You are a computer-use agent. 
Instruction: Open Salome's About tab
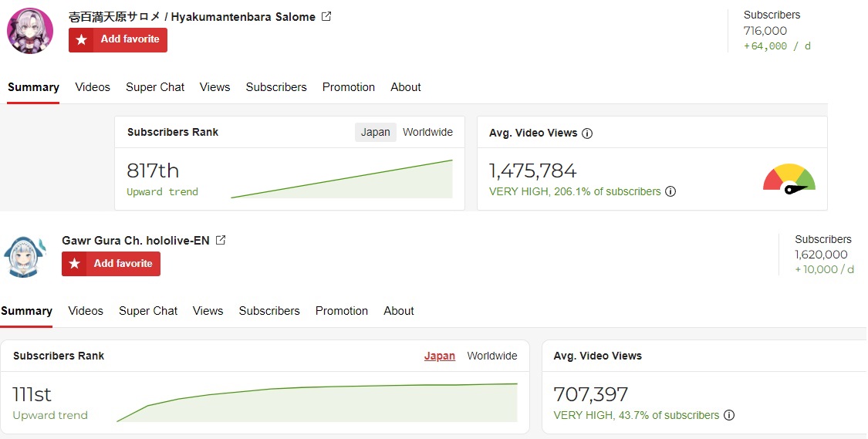[406, 87]
